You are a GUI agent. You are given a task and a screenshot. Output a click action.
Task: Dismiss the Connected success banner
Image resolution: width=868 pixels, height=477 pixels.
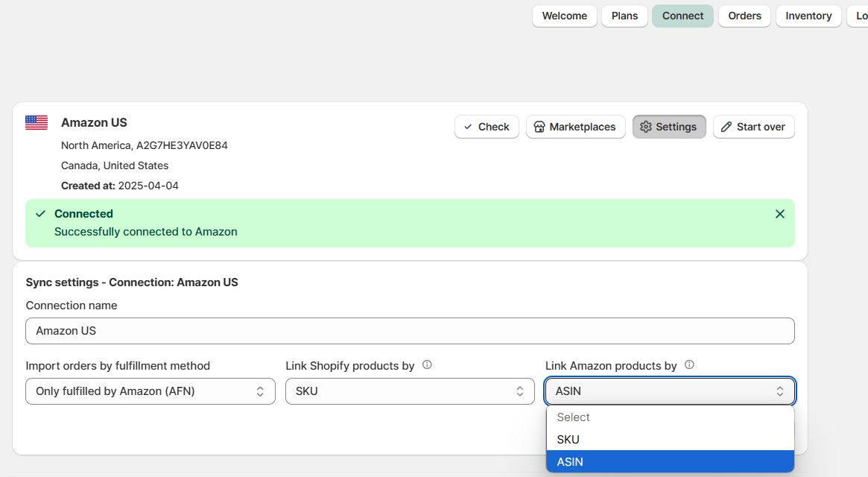(x=779, y=214)
